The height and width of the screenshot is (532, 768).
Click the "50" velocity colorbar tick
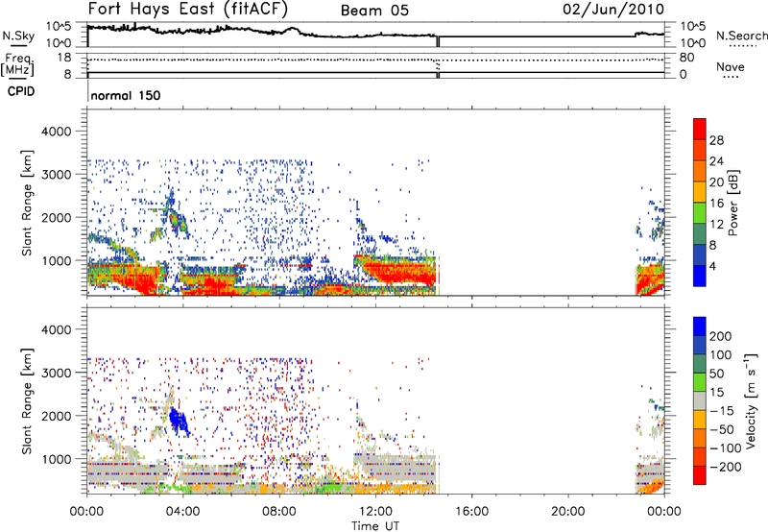click(716, 374)
